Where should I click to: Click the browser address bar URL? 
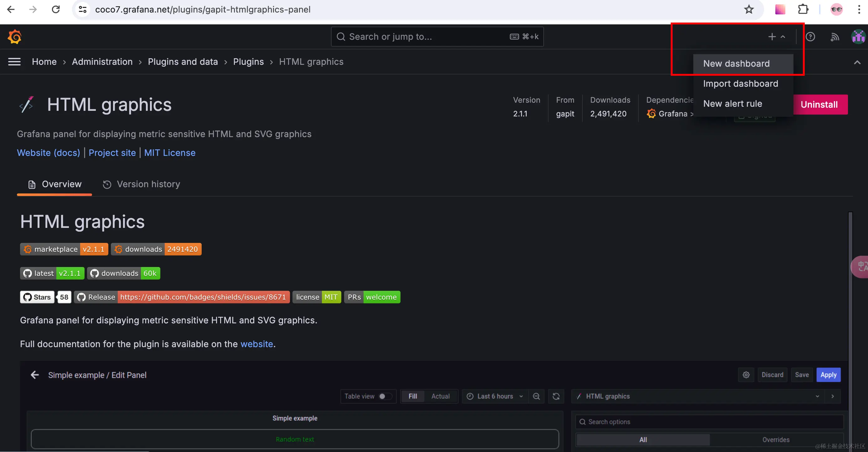click(x=203, y=9)
